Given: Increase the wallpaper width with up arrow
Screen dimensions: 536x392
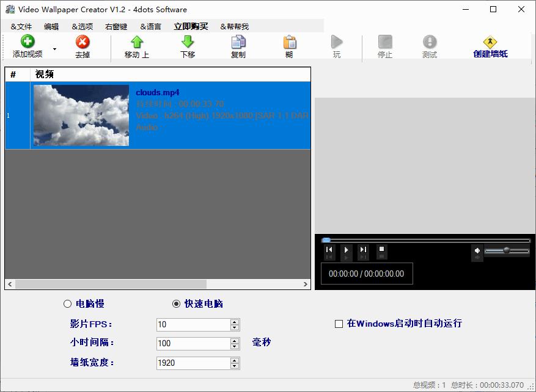Looking at the screenshot, I should [235, 360].
